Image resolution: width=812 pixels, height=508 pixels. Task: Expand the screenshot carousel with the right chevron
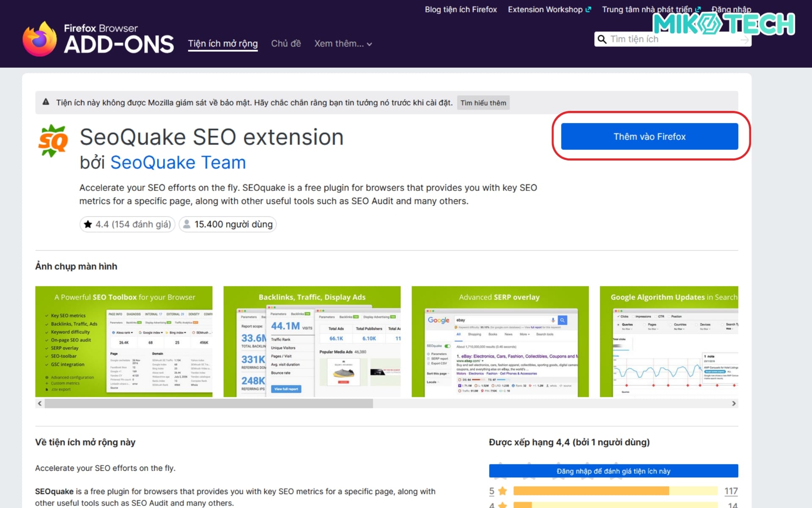pyautogui.click(x=734, y=403)
